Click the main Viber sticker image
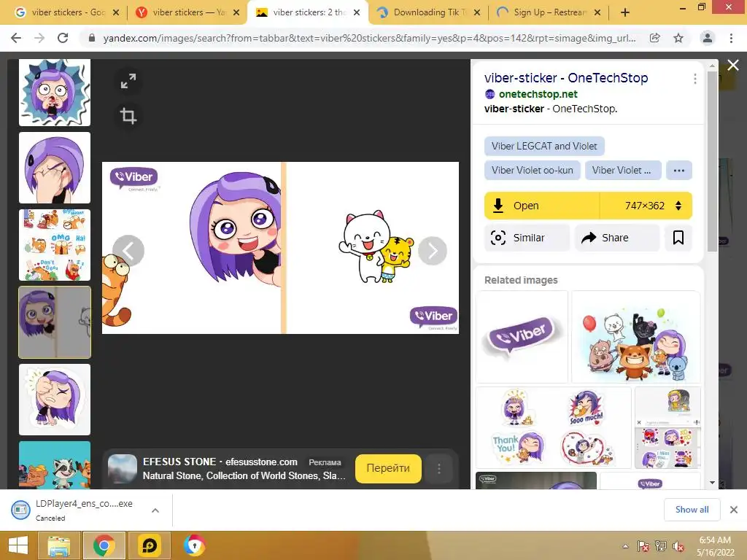The width and height of the screenshot is (747, 560). (x=281, y=248)
